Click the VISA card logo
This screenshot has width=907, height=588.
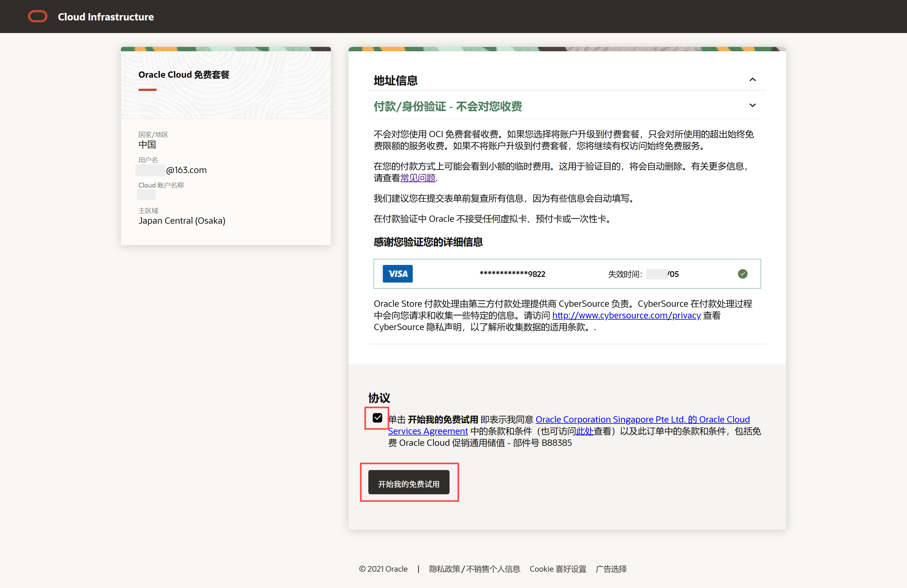pyautogui.click(x=398, y=274)
